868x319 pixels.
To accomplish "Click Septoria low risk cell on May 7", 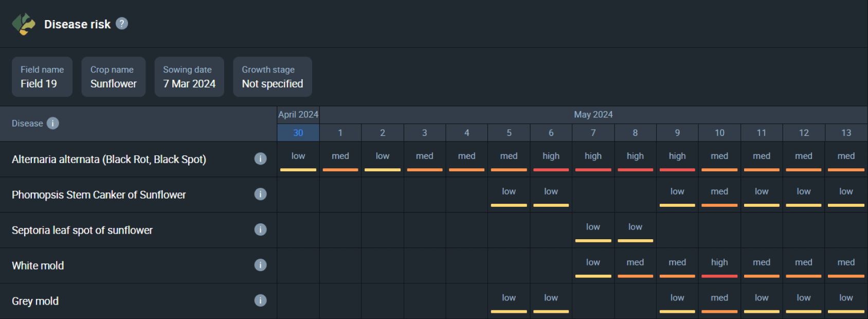I will click(593, 231).
